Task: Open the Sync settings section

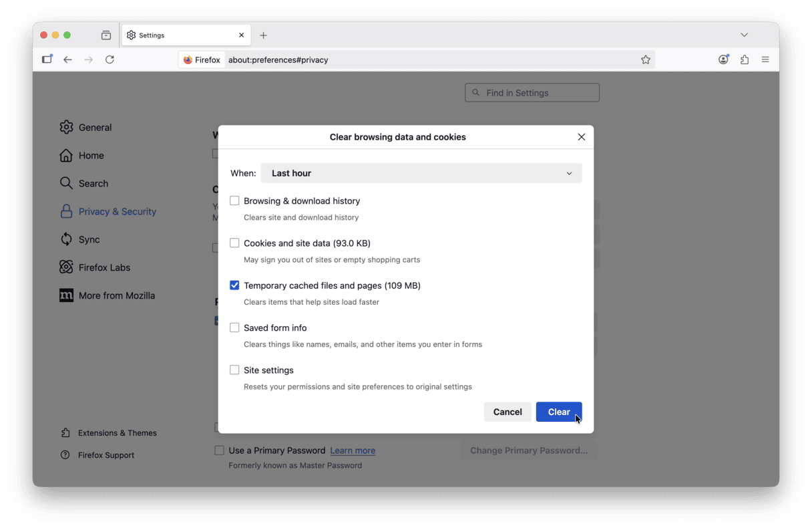Action: 90,239
